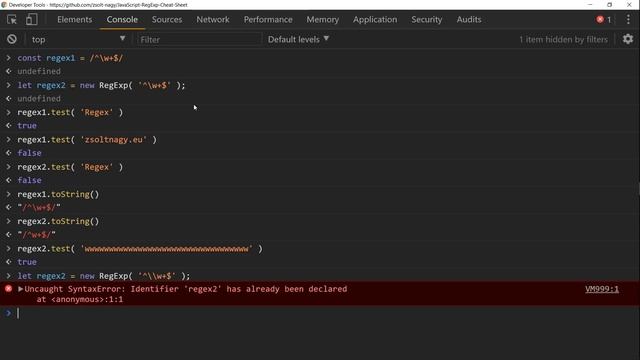
Task: Open the Audits tab
Action: coord(469,19)
